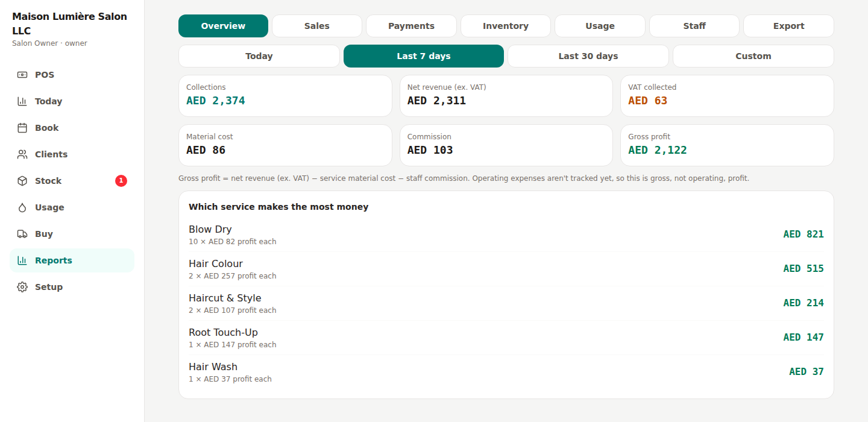Viewport: 868px width, 422px height.
Task: Click the POS cash register icon
Action: pos(22,75)
